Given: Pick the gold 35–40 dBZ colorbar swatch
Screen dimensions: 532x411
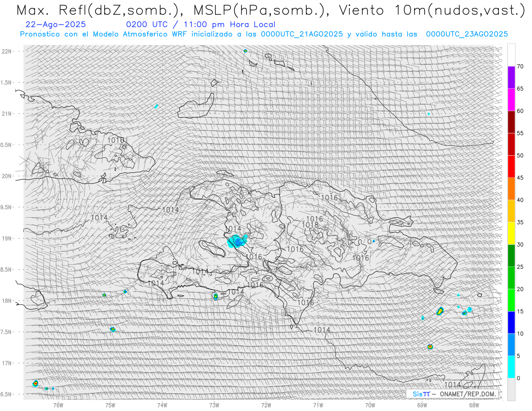Looking at the screenshot, I should pyautogui.click(x=511, y=211).
